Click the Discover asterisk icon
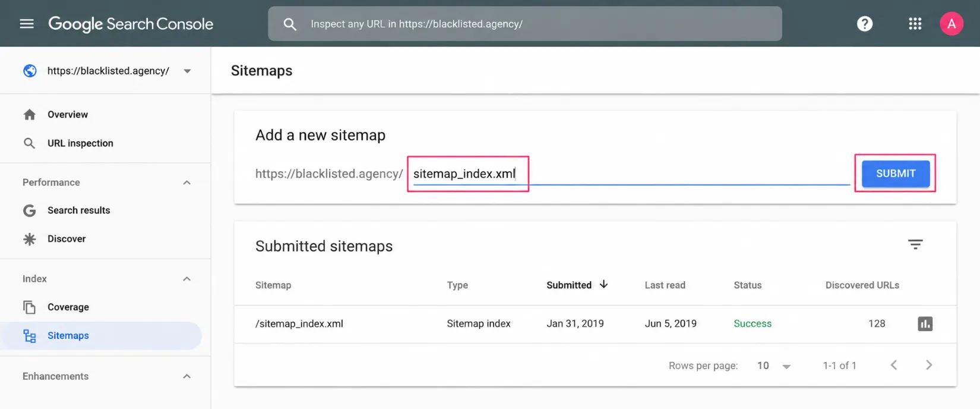 29,239
